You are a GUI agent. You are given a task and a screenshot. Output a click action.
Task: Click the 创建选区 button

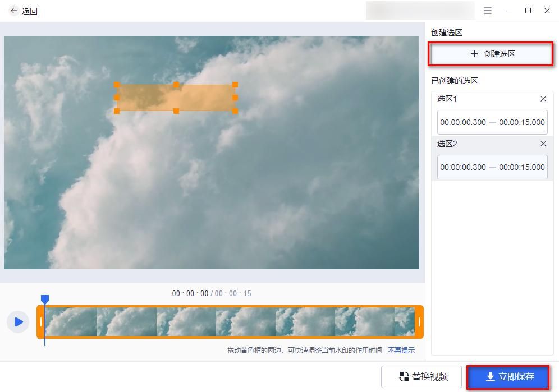tap(491, 54)
